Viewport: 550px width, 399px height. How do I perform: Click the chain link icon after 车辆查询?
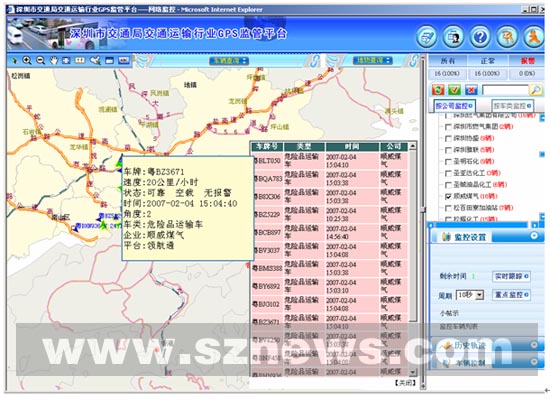tap(314, 61)
